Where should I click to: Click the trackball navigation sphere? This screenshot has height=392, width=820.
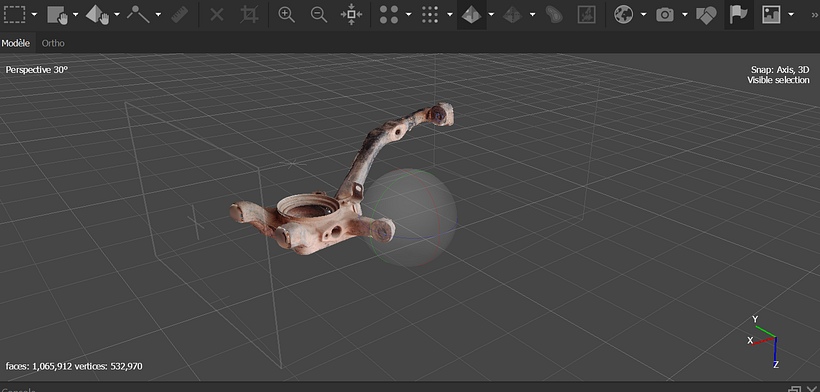(410, 217)
